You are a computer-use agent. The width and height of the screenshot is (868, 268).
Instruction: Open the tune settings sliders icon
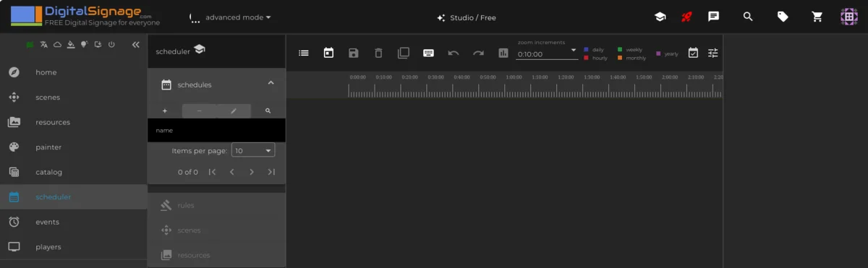[x=713, y=53]
